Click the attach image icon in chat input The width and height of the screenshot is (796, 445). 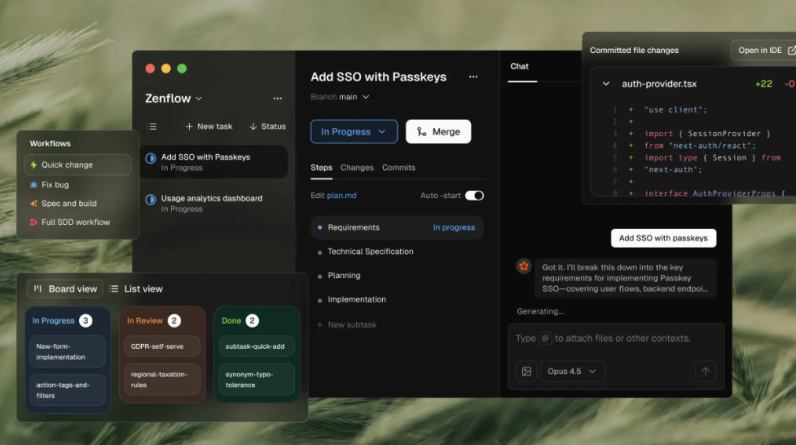pos(526,371)
